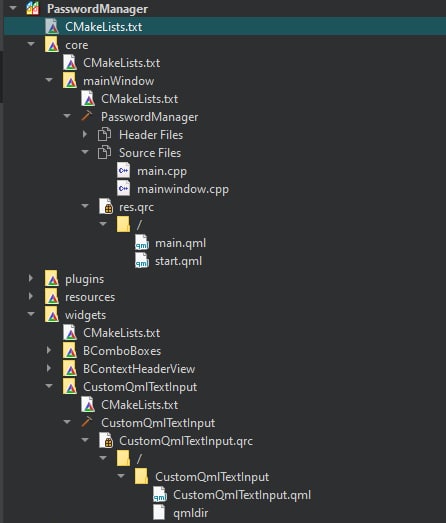Collapse the res.qrc resource file

click(85, 206)
